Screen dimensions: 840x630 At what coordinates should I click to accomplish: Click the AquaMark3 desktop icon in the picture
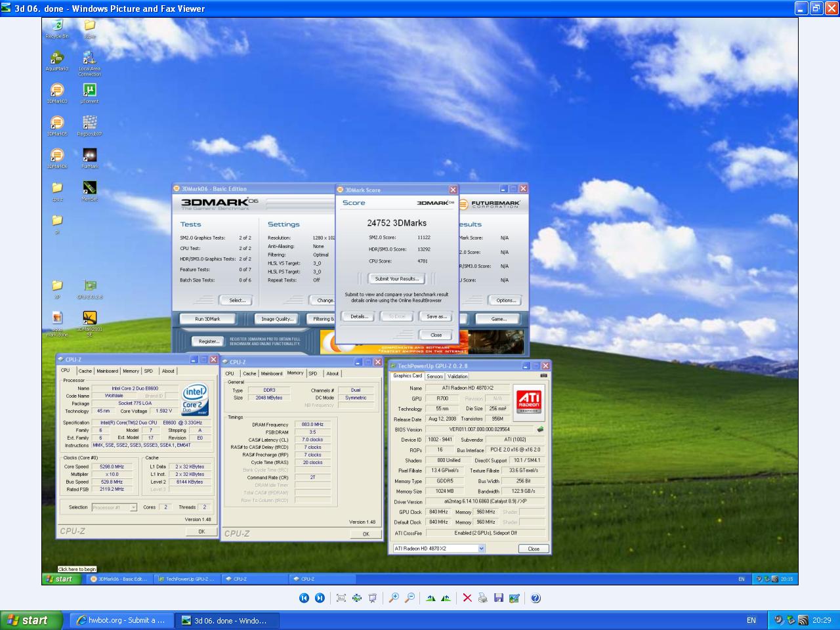click(57, 61)
